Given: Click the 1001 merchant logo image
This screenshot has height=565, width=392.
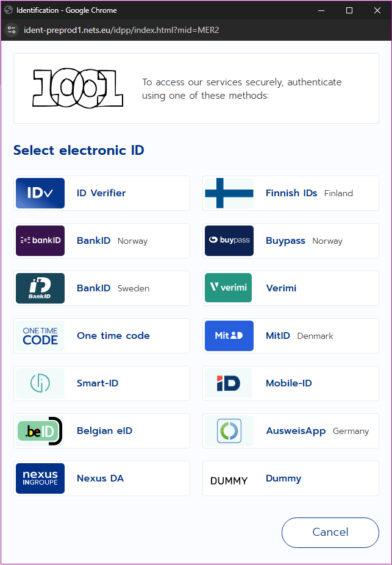Looking at the screenshot, I should (x=78, y=88).
